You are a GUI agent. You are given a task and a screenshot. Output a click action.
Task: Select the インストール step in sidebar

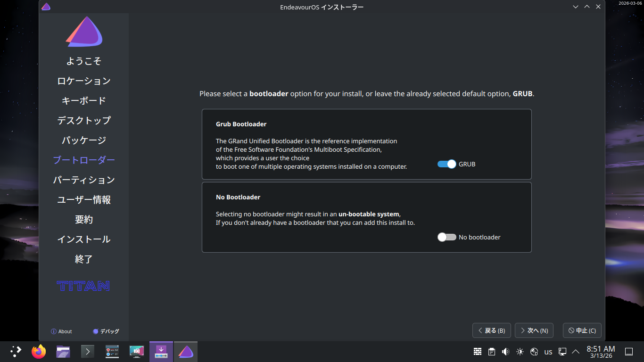point(84,239)
